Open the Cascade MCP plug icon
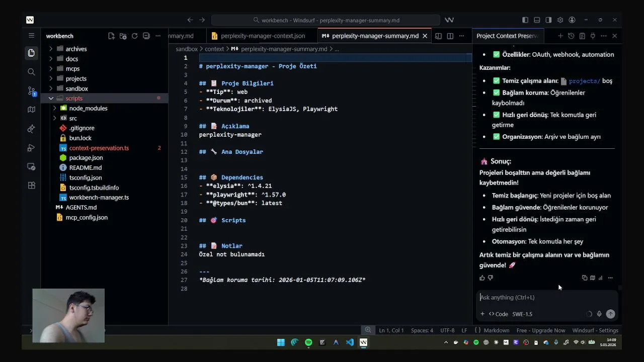 [x=593, y=36]
